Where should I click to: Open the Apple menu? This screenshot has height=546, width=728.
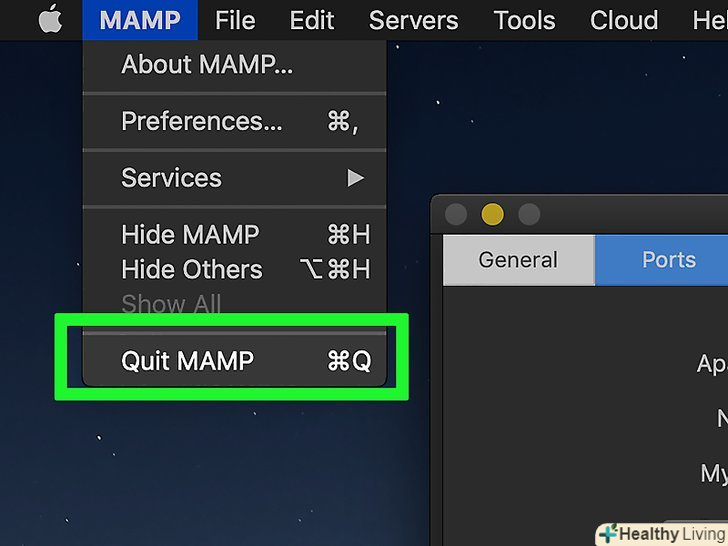pyautogui.click(x=50, y=20)
